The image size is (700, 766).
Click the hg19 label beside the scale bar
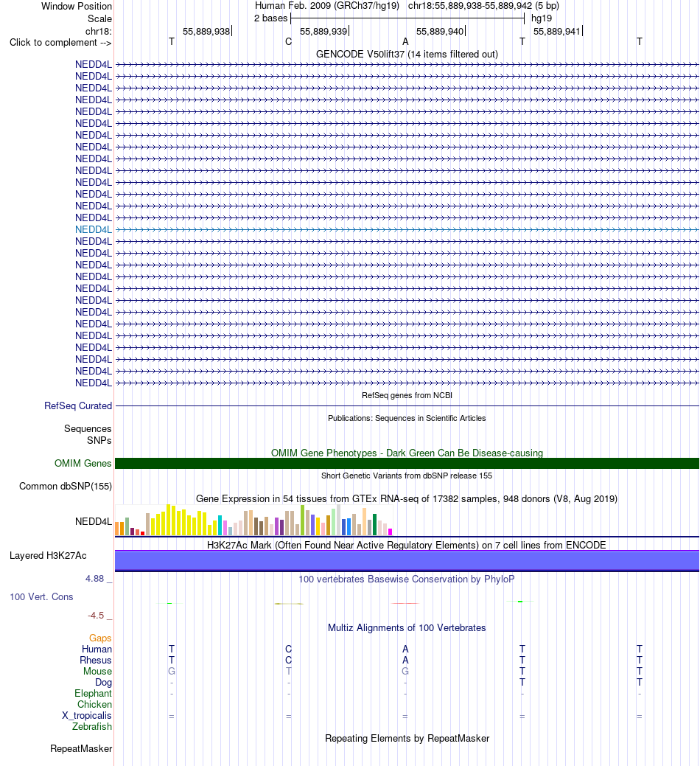pyautogui.click(x=542, y=18)
